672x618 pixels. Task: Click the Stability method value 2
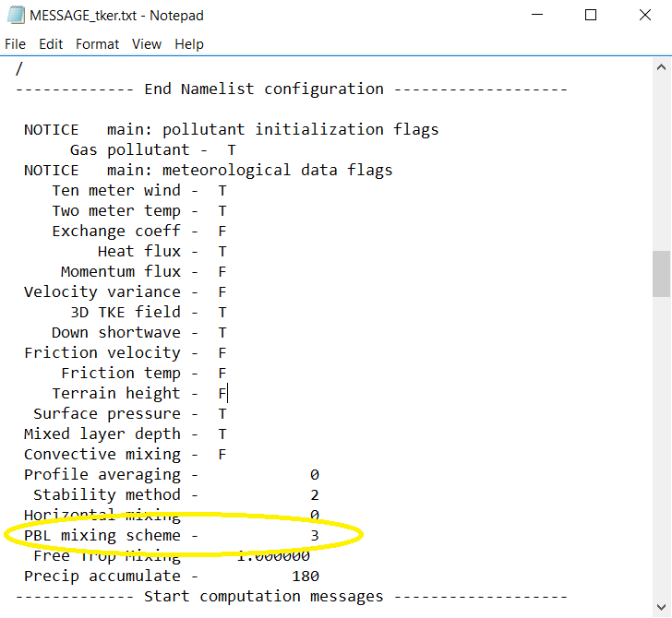click(x=315, y=494)
